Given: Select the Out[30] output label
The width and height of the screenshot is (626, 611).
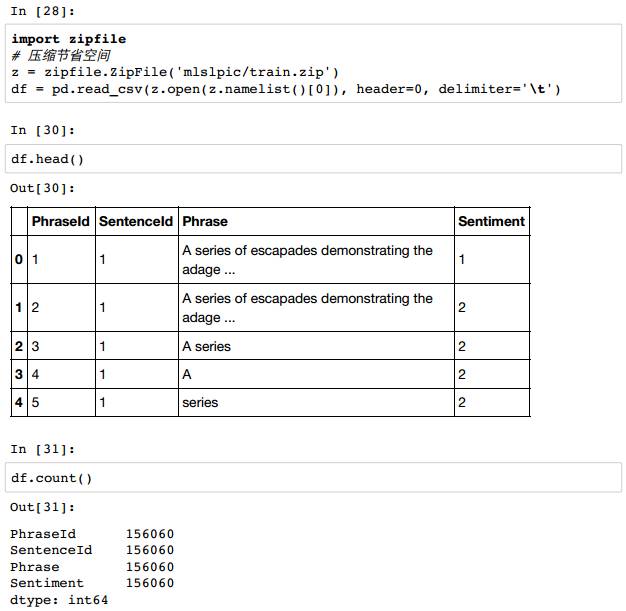Looking at the screenshot, I should (x=43, y=188).
